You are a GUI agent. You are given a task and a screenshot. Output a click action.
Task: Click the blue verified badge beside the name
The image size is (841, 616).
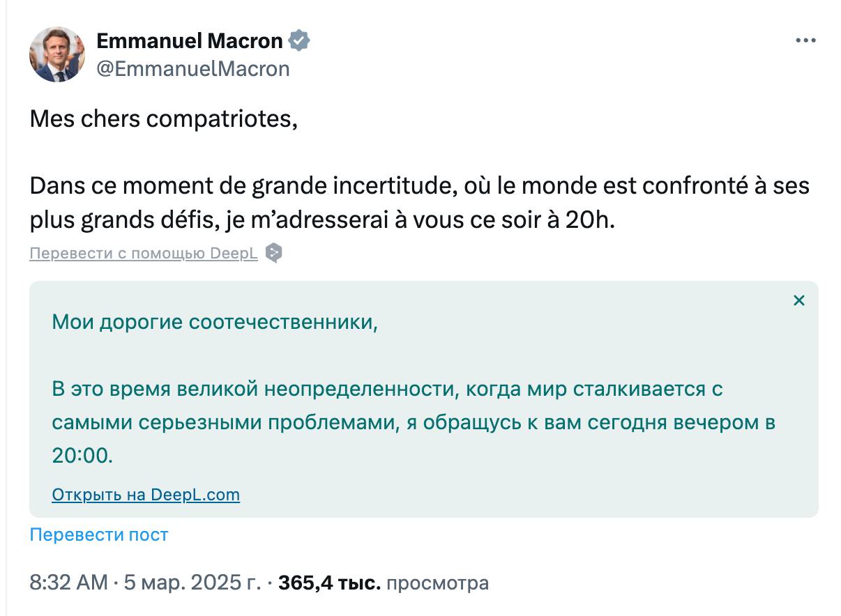click(300, 41)
